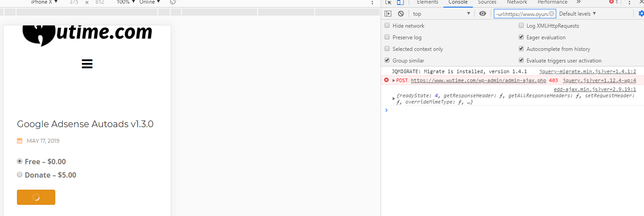
Task: Open the admin-ajax.php URL link
Action: pyautogui.click(x=479, y=81)
